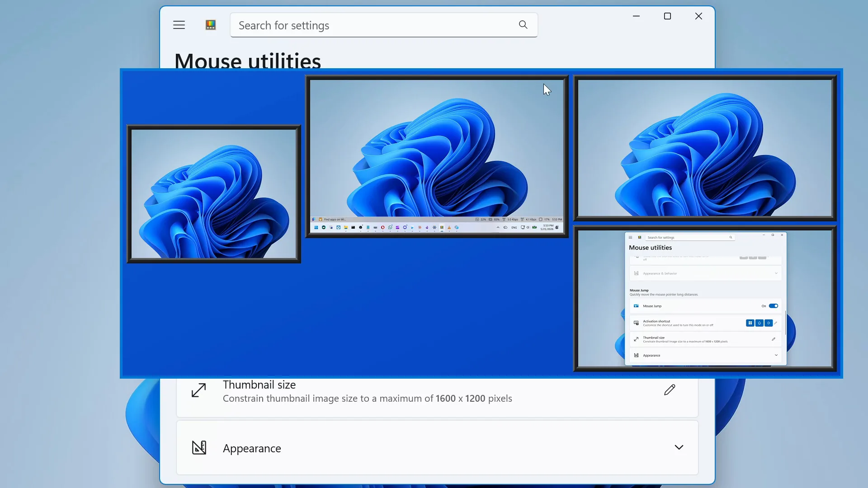Edit thumbnail size with the pencil icon
Screen dimensions: 868x488
[x=670, y=389]
